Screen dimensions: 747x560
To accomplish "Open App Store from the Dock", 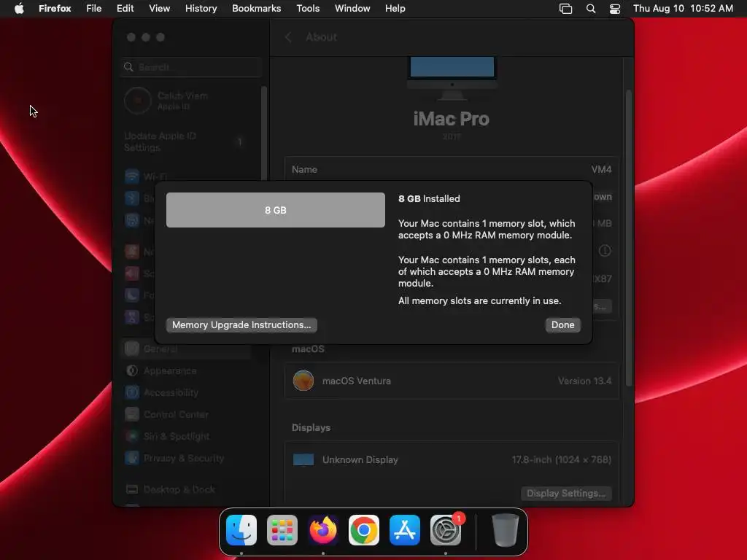I will pos(405,530).
